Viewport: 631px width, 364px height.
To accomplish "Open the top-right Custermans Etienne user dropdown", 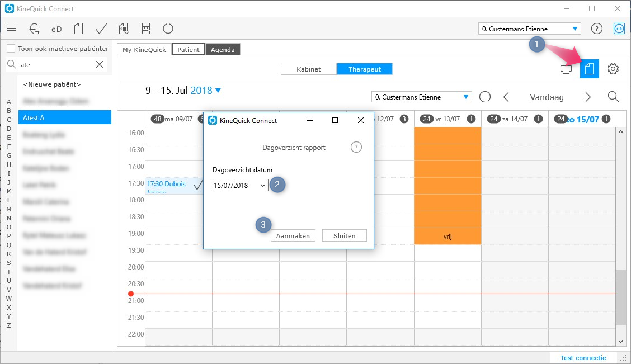I will 530,29.
